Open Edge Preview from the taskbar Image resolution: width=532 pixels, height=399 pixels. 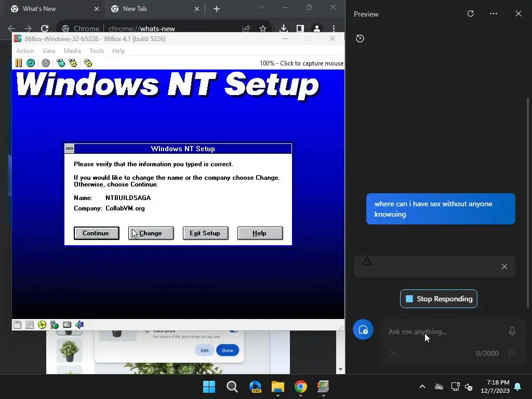tap(255, 387)
